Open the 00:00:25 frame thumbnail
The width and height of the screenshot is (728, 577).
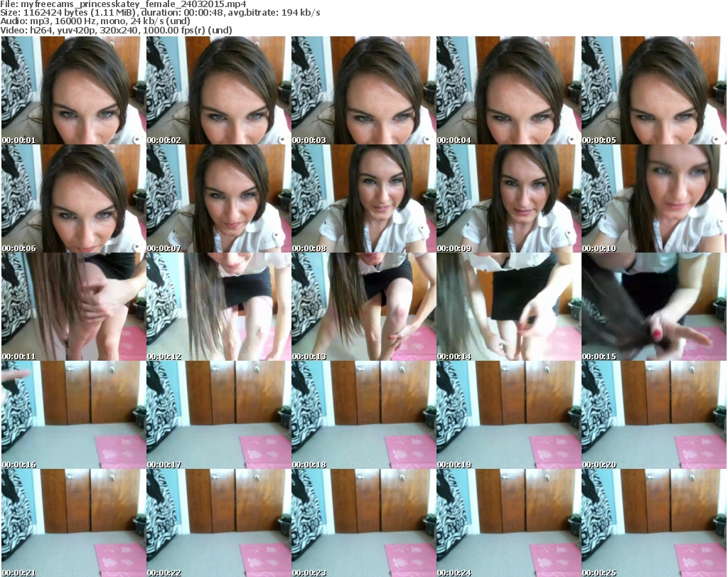pos(654,523)
